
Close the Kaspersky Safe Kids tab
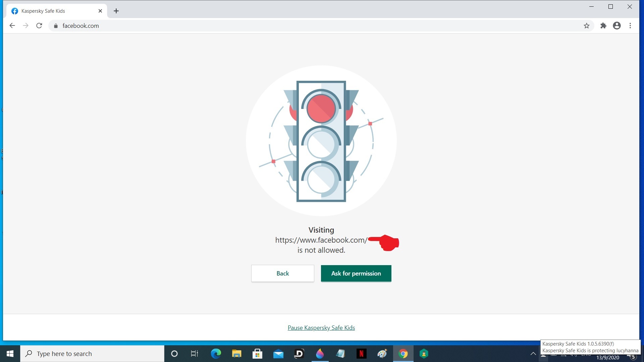(100, 11)
